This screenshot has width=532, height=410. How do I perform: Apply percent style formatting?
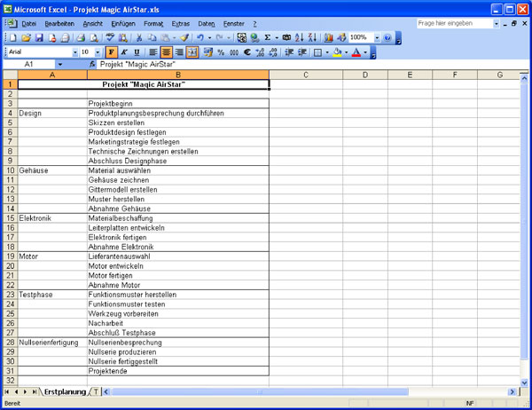point(221,52)
